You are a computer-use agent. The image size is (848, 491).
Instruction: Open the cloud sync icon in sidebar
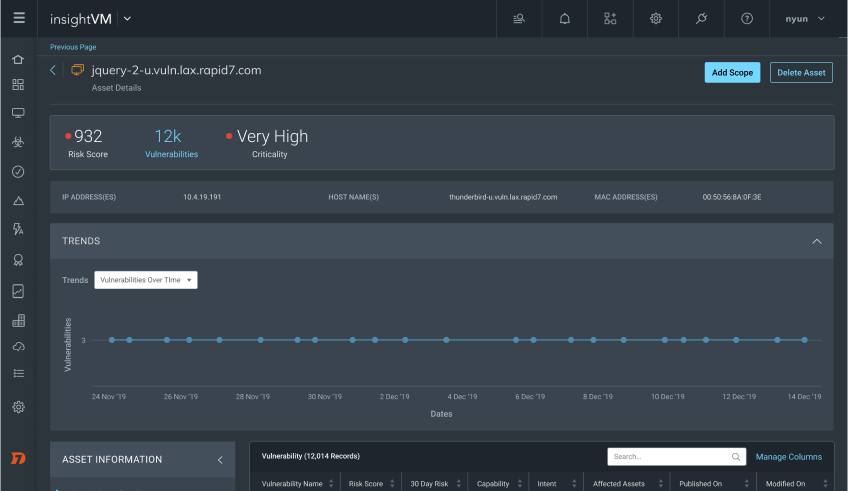click(18, 347)
